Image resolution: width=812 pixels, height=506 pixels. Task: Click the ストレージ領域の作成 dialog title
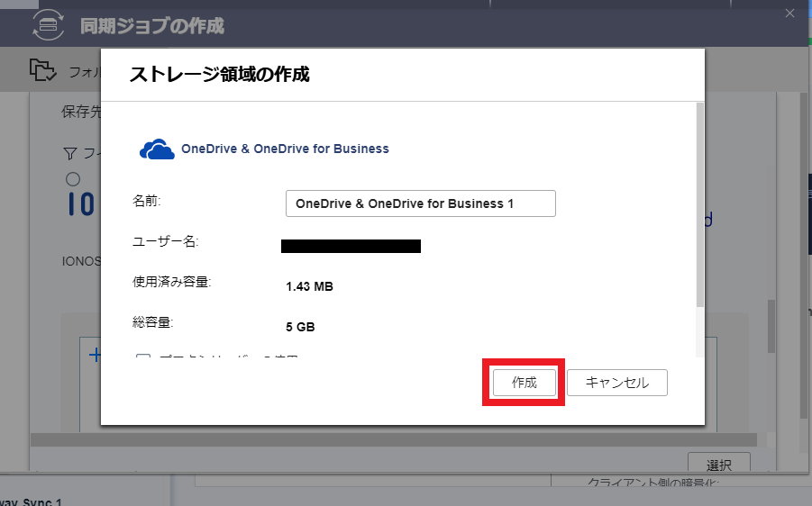tap(220, 74)
